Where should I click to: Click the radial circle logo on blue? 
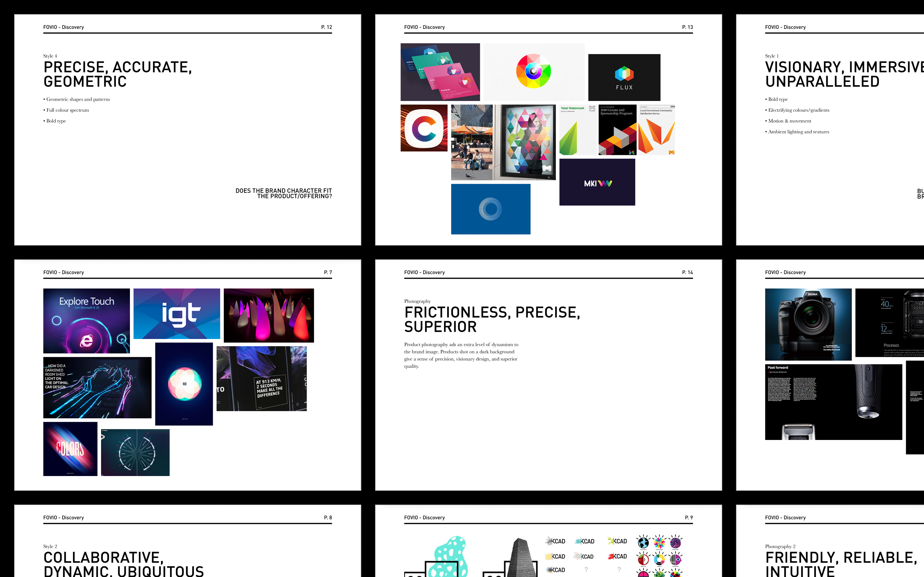[490, 209]
